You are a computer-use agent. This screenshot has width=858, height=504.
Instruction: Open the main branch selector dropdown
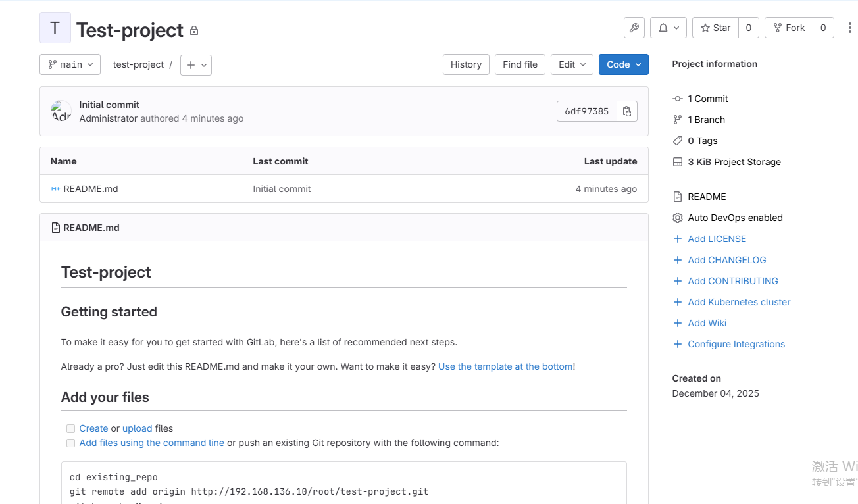point(70,64)
